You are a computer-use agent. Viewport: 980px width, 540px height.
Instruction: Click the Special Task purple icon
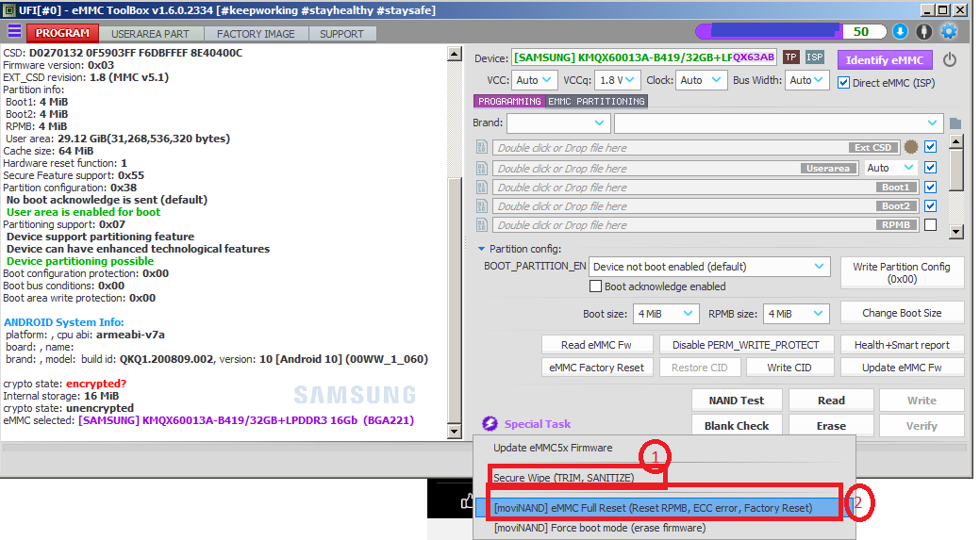pyautogui.click(x=490, y=424)
